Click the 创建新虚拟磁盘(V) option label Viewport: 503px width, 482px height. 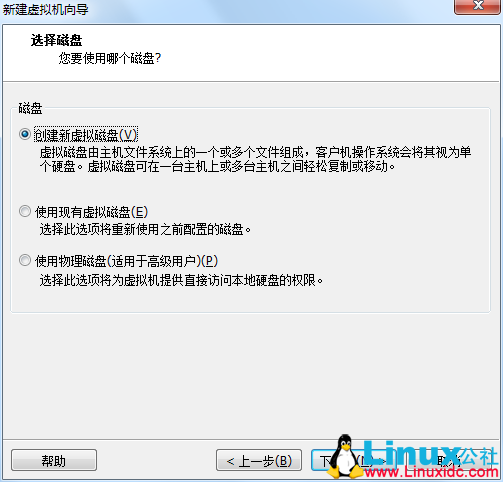click(86, 135)
